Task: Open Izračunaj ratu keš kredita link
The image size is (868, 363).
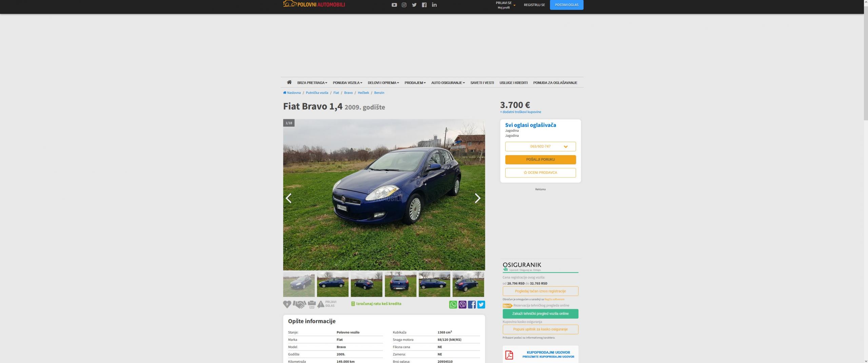Action: pyautogui.click(x=376, y=304)
